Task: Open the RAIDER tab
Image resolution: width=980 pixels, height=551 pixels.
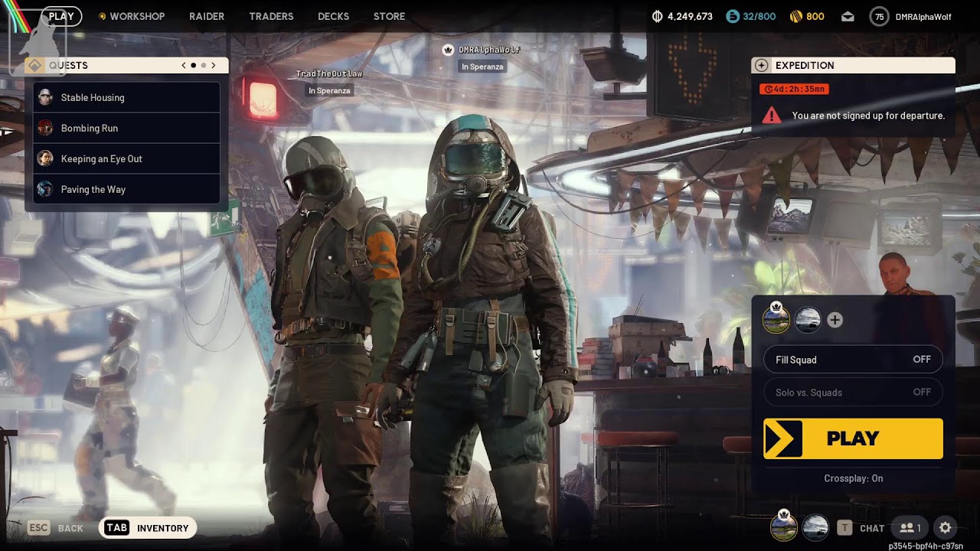Action: coord(207,16)
